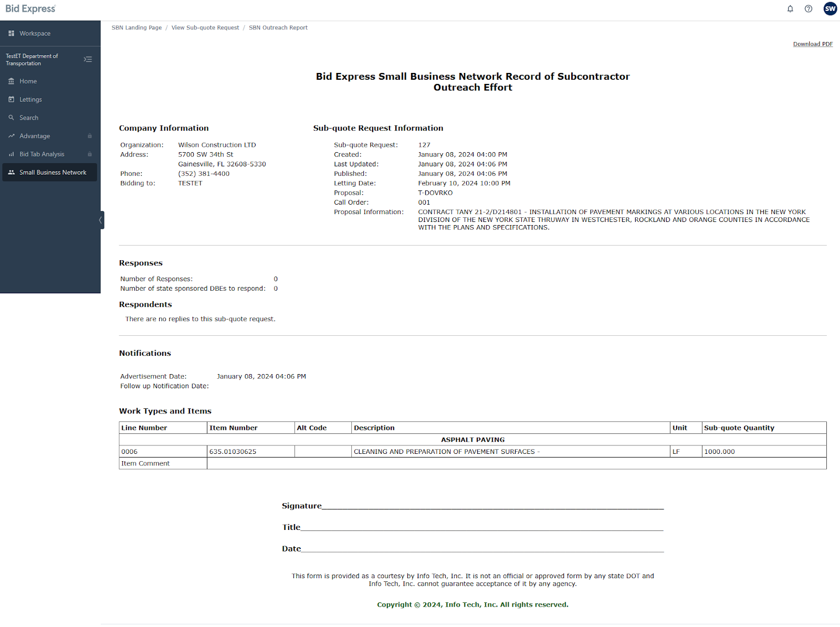Click the Workspace grid icon
Image resolution: width=840 pixels, height=627 pixels.
(12, 34)
